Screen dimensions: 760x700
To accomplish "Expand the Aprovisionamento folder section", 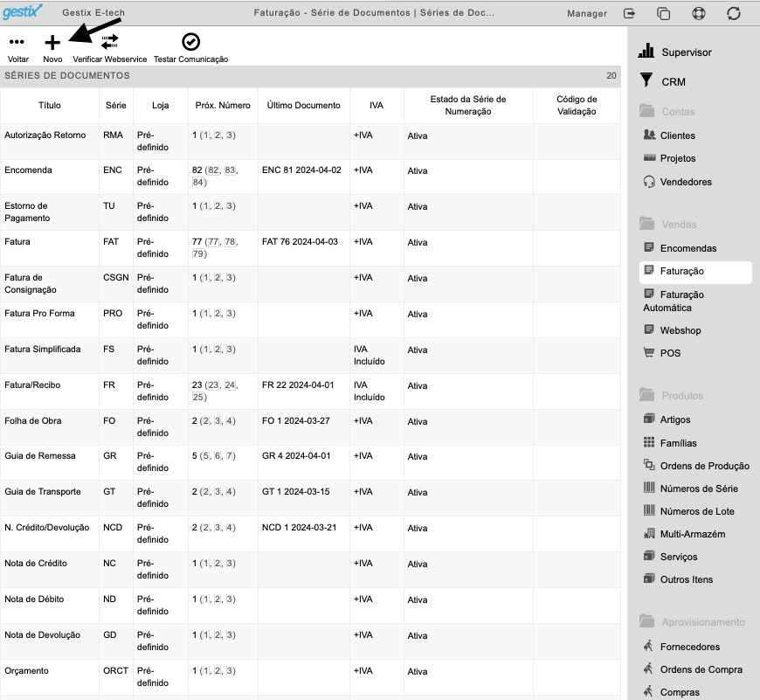I will (x=692, y=622).
